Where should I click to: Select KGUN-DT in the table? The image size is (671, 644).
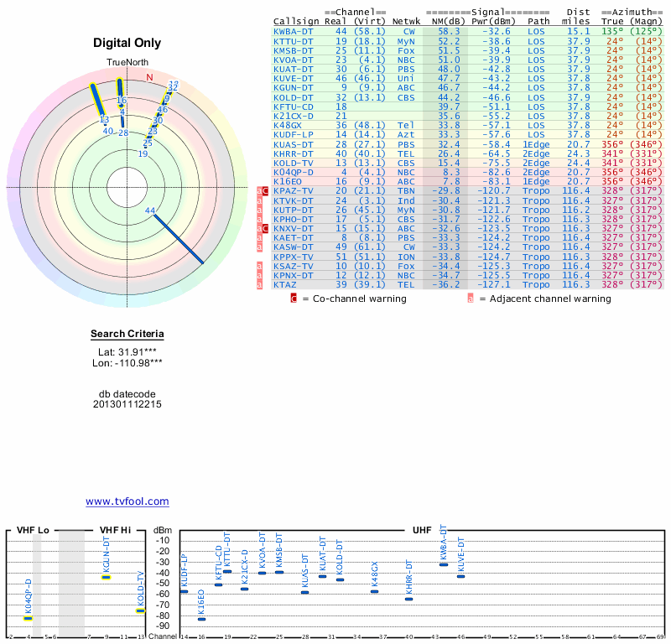point(293,88)
